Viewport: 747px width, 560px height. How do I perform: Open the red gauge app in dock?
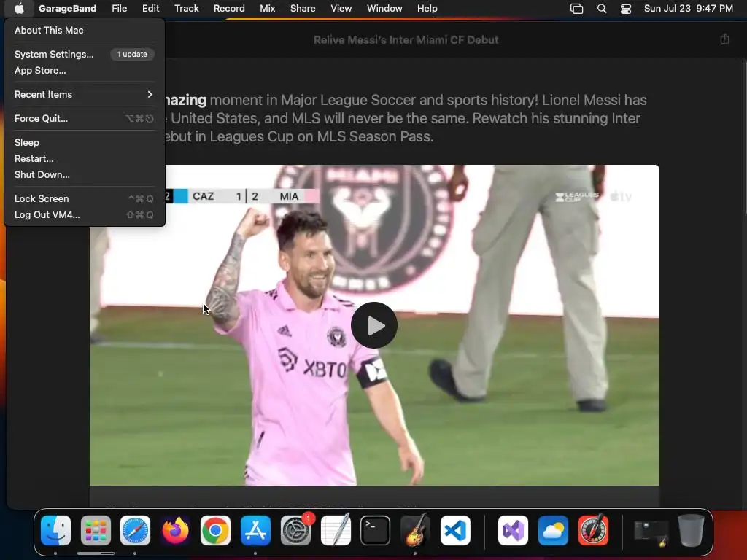[593, 530]
